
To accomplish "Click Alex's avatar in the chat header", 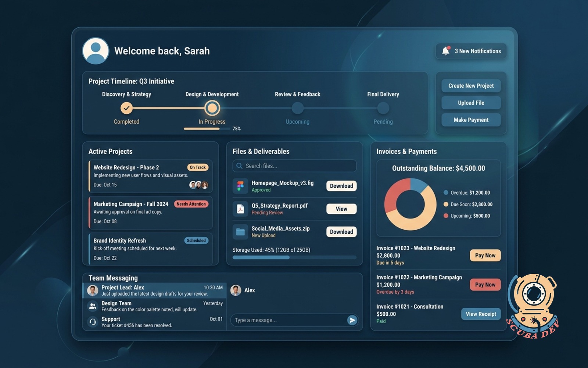I will 236,290.
